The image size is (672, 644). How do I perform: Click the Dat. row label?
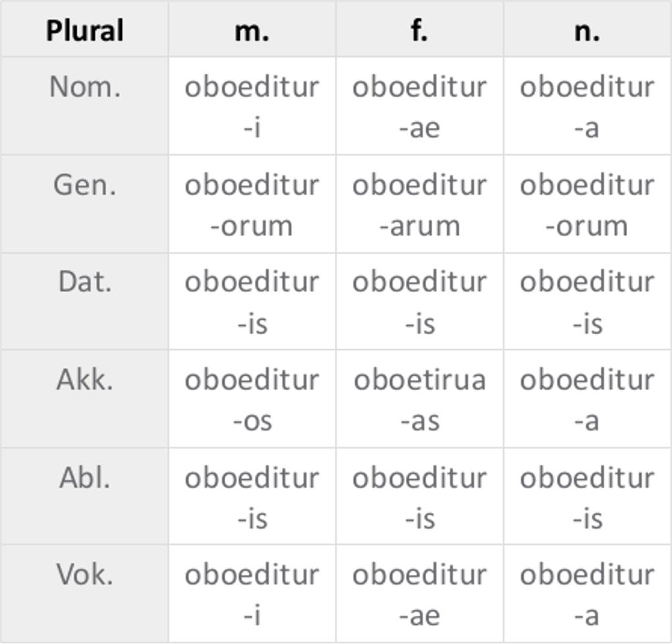pos(84,282)
